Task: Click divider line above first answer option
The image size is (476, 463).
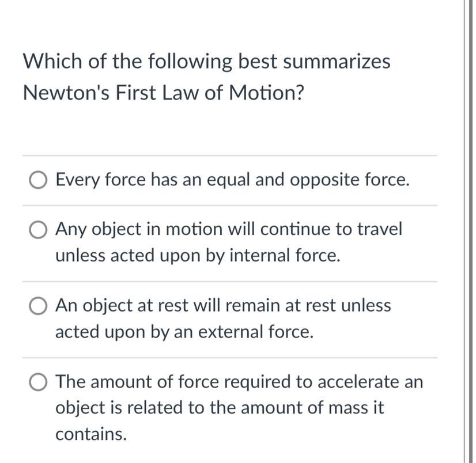Action: pos(230,155)
